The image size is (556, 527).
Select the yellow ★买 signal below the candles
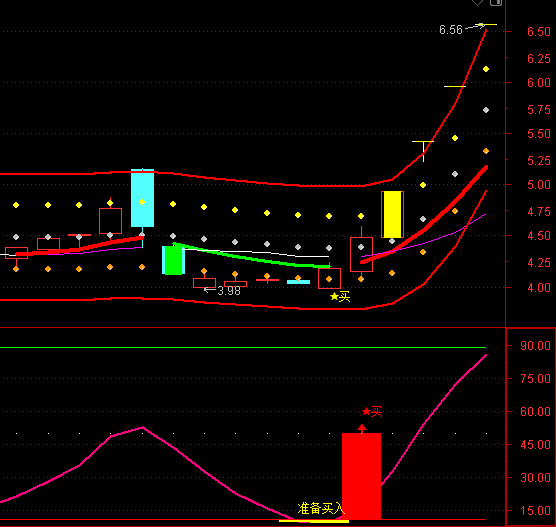click(340, 296)
